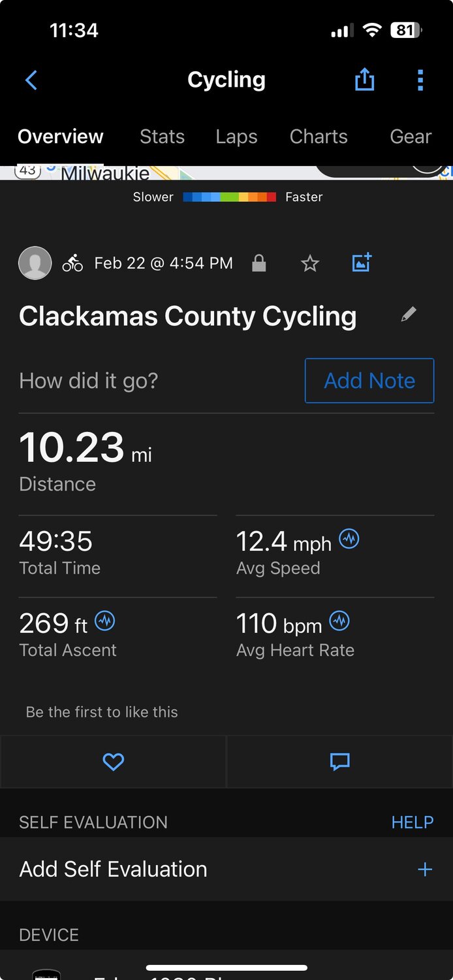The width and height of the screenshot is (453, 980).
Task: Tap the Avg Speed insights icon
Action: [x=349, y=539]
